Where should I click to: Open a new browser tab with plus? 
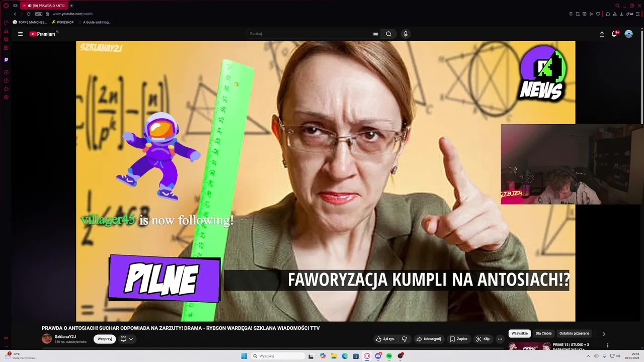[71, 6]
